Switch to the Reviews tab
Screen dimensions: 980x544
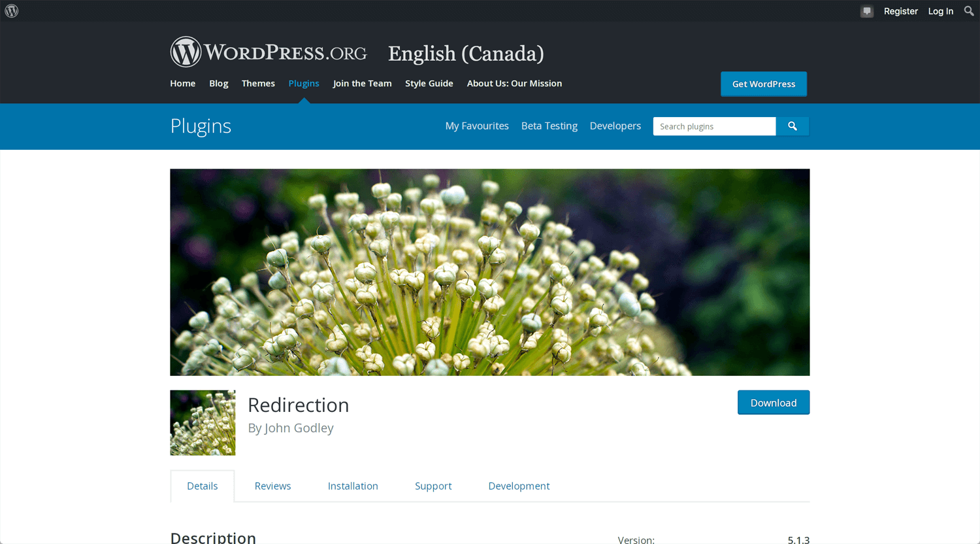point(272,486)
